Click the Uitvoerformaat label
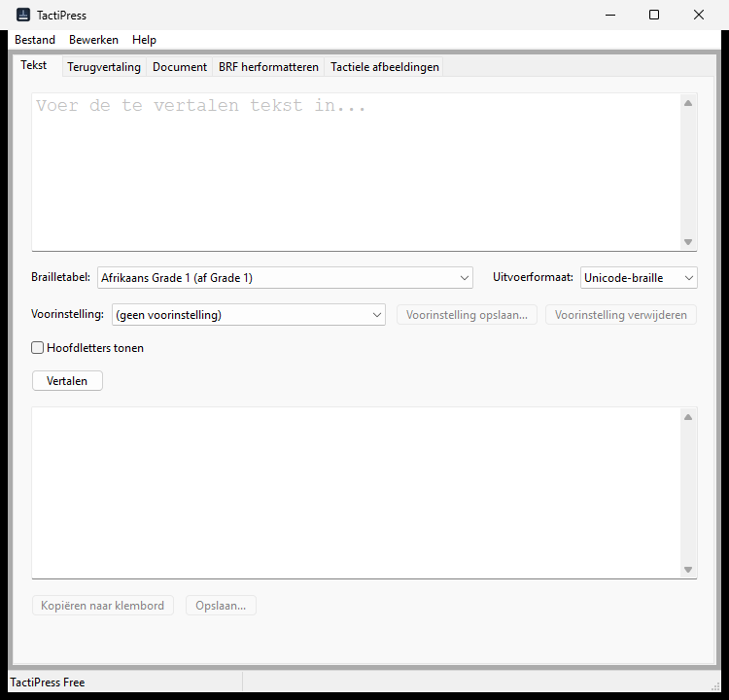729x700 pixels. (533, 277)
